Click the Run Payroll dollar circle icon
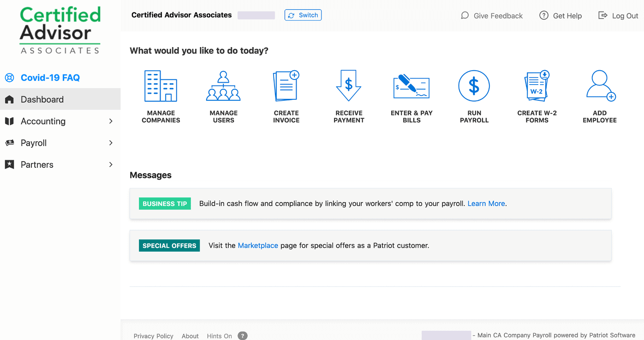 click(474, 86)
